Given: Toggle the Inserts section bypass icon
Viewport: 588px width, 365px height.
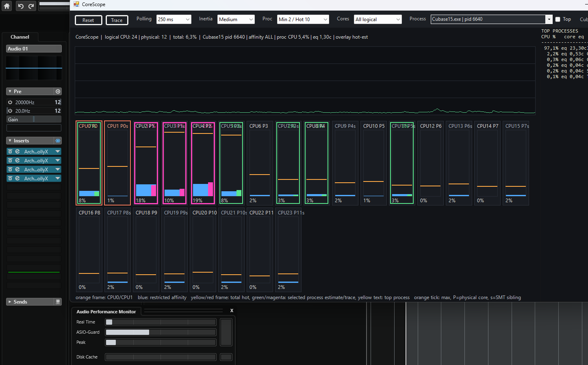Looking at the screenshot, I should [x=58, y=141].
